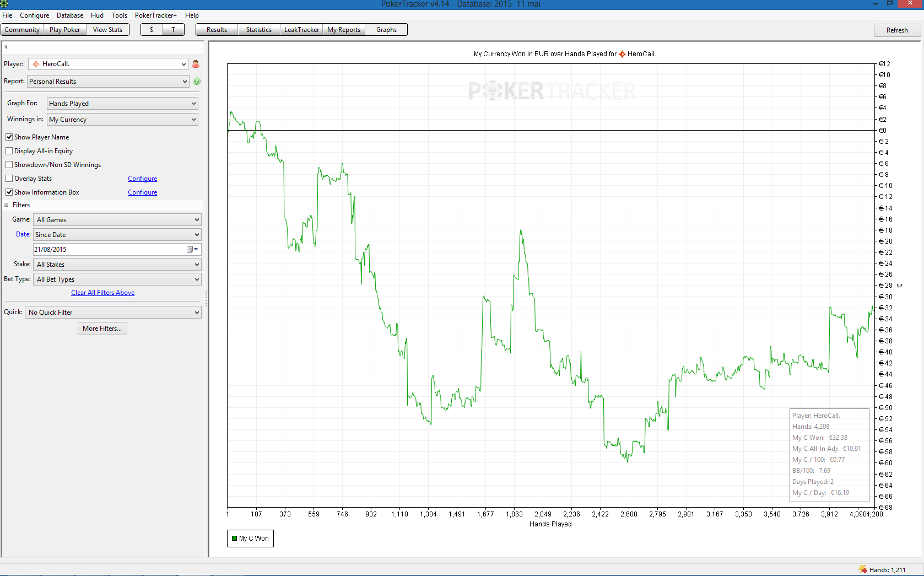Click Configure link next to Show Information Box
The height and width of the screenshot is (576, 924).
(143, 192)
